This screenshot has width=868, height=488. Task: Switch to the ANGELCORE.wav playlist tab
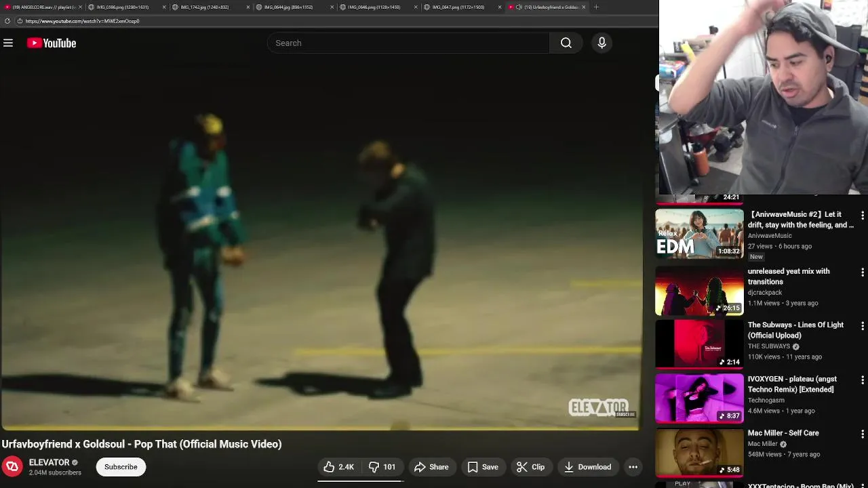[x=42, y=7]
